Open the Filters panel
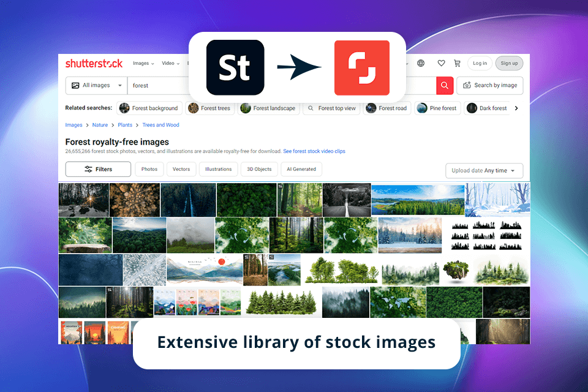Screen dimensions: 588x392 [x=98, y=169]
